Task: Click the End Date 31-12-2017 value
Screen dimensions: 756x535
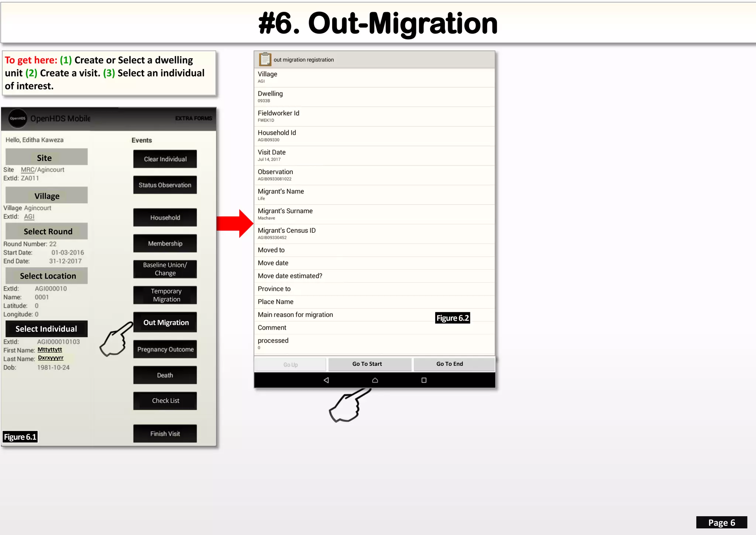Action: click(x=65, y=261)
